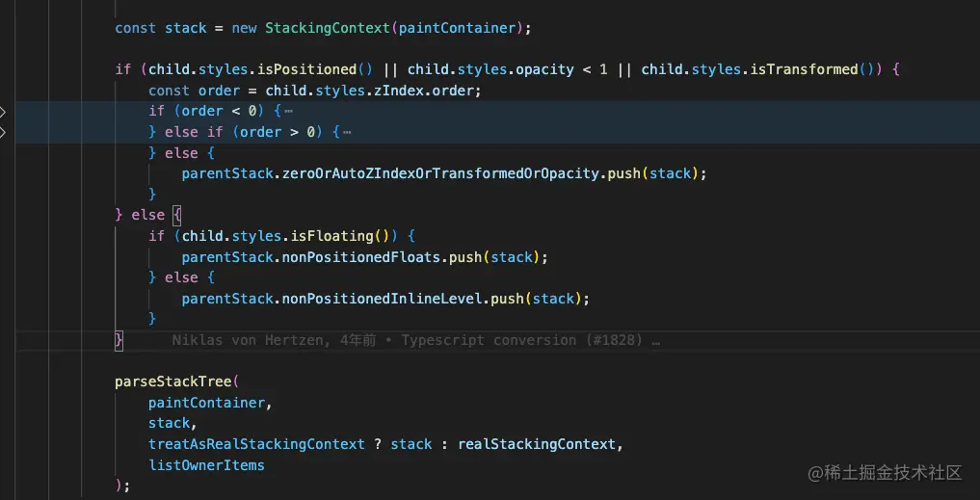Click 'paintContainer' inside the StackingContext constructor call
Viewport: 980px width, 500px height.
point(458,28)
